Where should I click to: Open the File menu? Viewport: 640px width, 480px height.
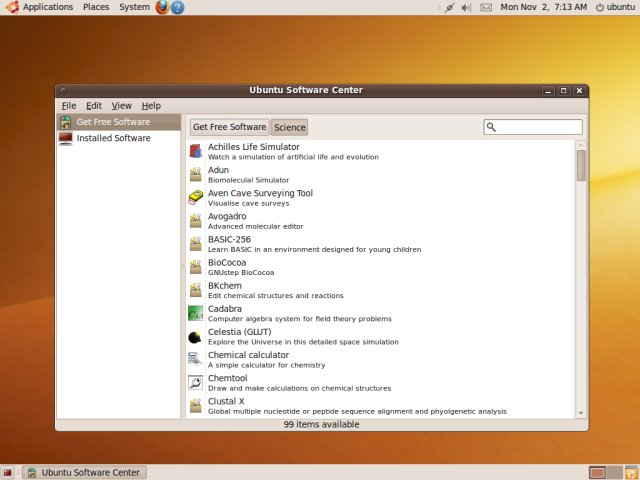click(69, 106)
